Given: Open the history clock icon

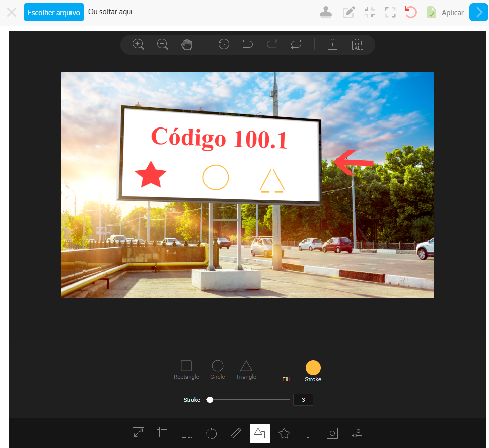Looking at the screenshot, I should tap(224, 44).
